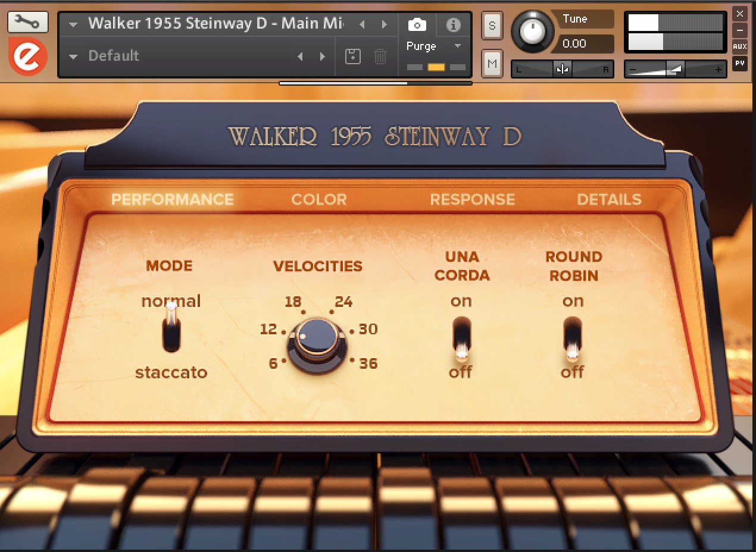Go to previous instrument arrow
The height and width of the screenshot is (552, 756).
point(361,24)
